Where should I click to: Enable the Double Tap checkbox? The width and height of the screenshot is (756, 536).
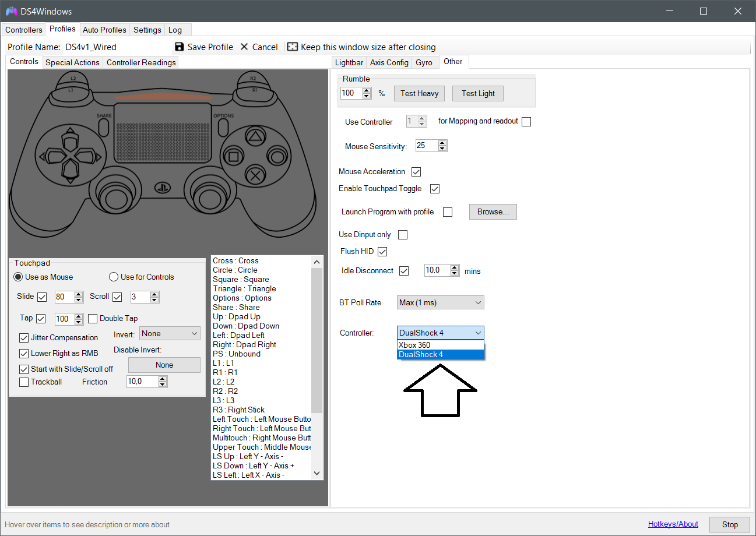(x=93, y=319)
